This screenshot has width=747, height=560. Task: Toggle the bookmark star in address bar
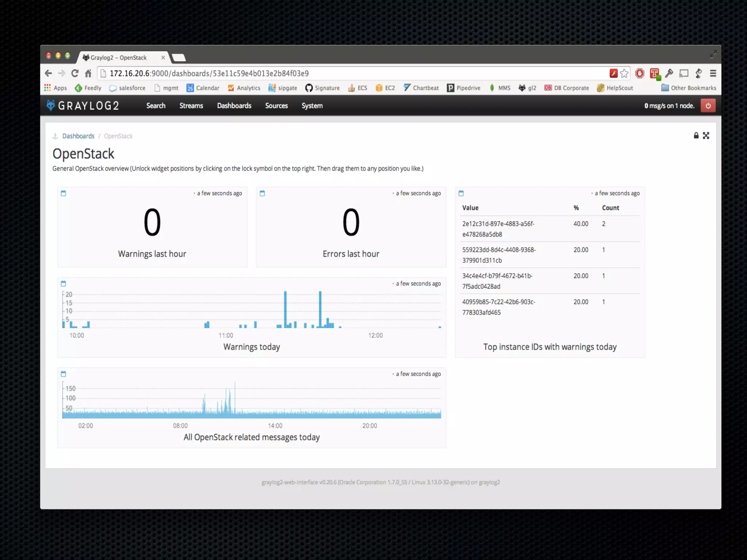(624, 73)
